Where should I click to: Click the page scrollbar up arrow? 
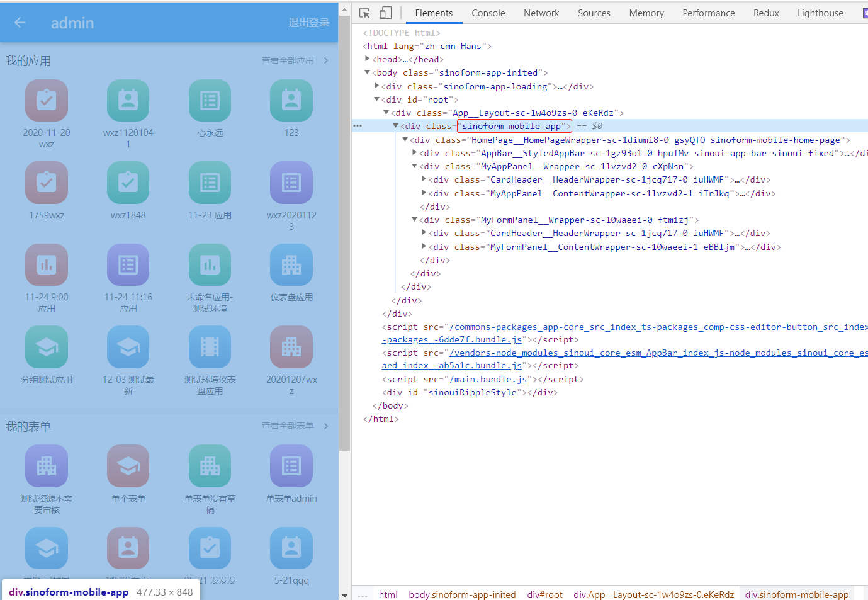(344, 11)
